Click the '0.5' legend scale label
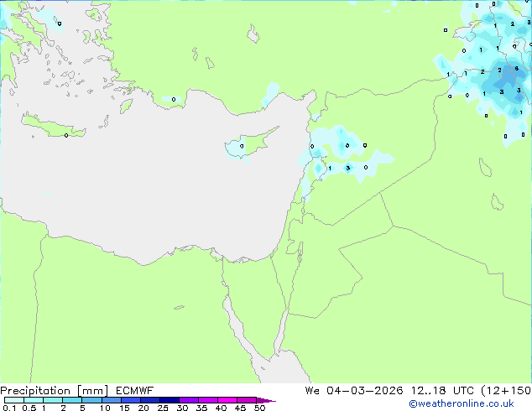 [x=29, y=408]
